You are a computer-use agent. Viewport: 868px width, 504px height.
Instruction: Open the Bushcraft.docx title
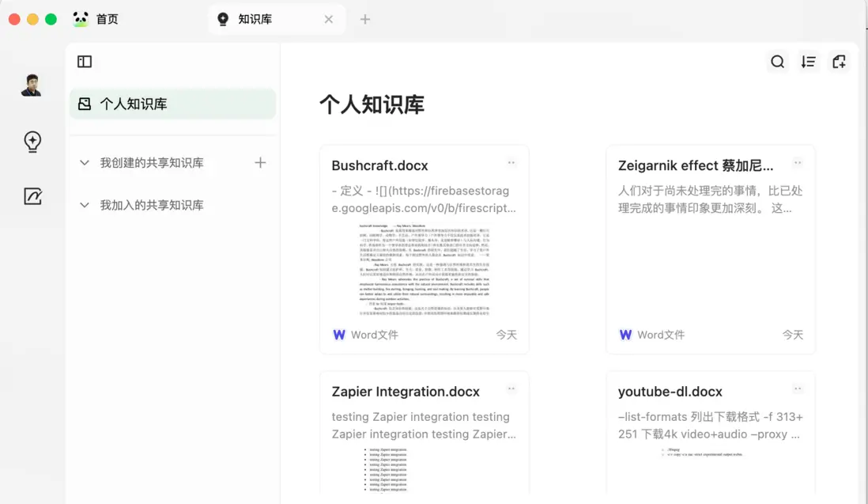pos(379,165)
